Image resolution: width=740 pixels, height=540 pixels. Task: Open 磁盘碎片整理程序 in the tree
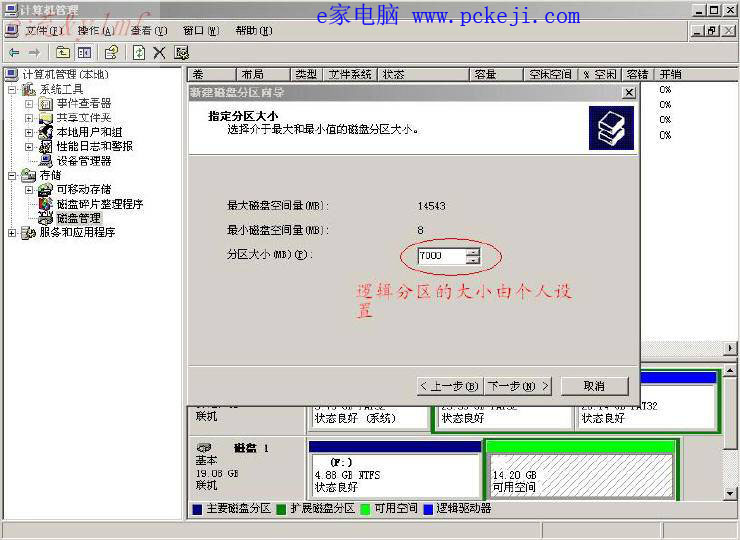(100, 204)
